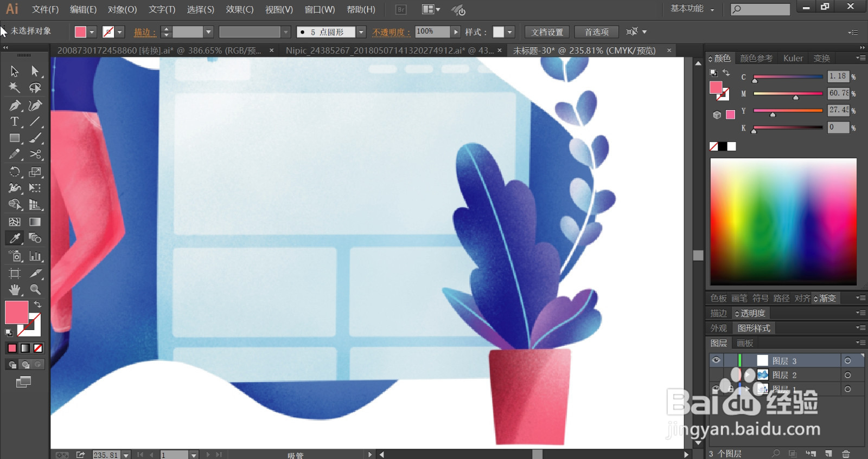
Task: Select the Rotate tool
Action: click(15, 172)
